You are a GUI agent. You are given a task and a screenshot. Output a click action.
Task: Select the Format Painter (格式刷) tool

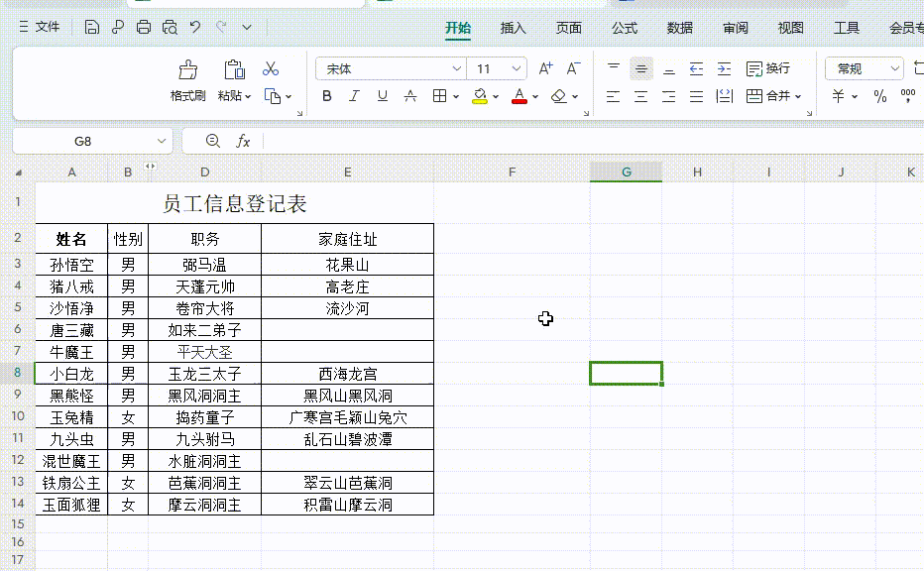188,80
